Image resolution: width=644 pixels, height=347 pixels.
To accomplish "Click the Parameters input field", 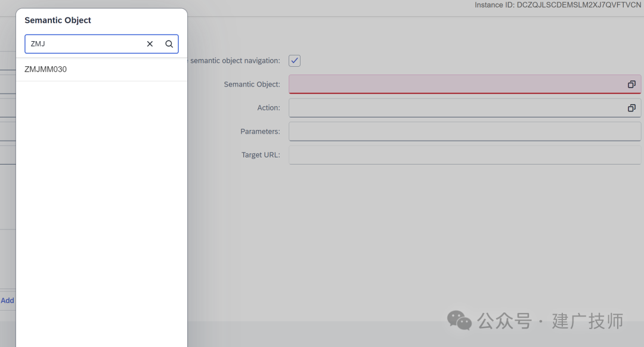I will pyautogui.click(x=465, y=131).
